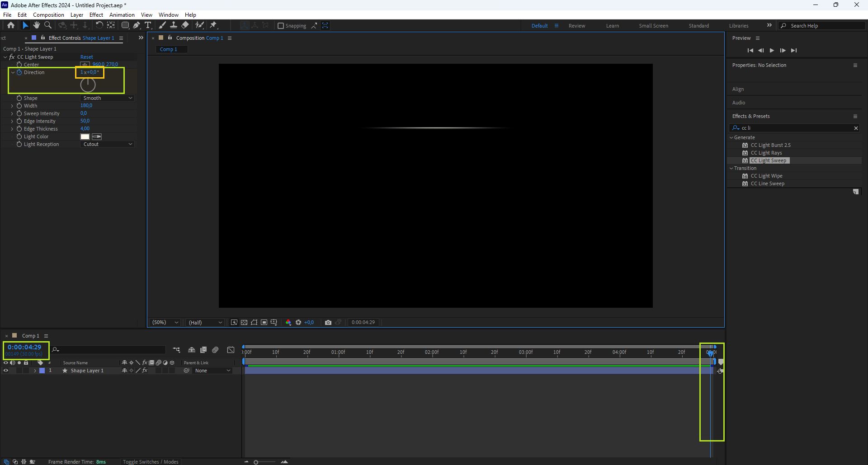Click the Home icon in toolbar

(11, 25)
